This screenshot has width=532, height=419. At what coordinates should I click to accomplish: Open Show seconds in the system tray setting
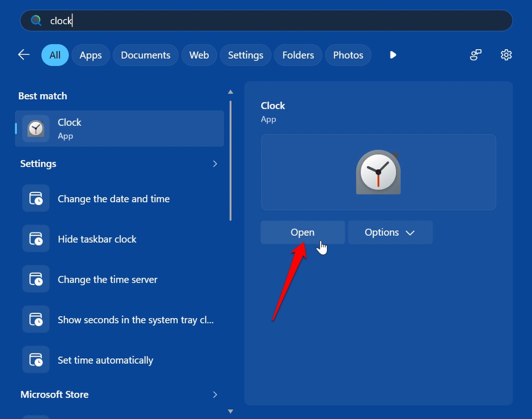[119, 320]
